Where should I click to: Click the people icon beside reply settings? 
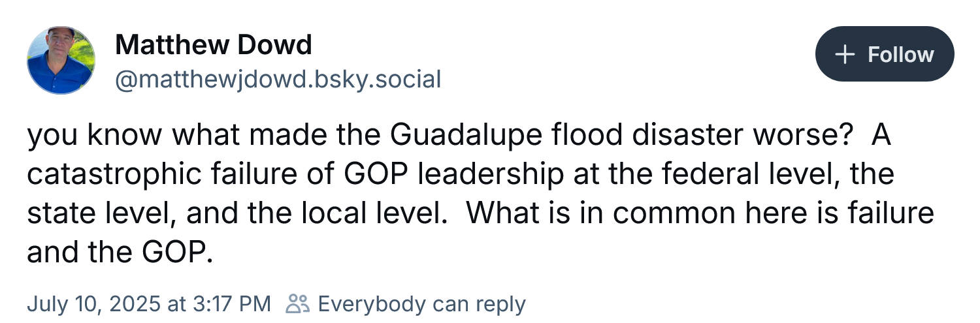[298, 303]
